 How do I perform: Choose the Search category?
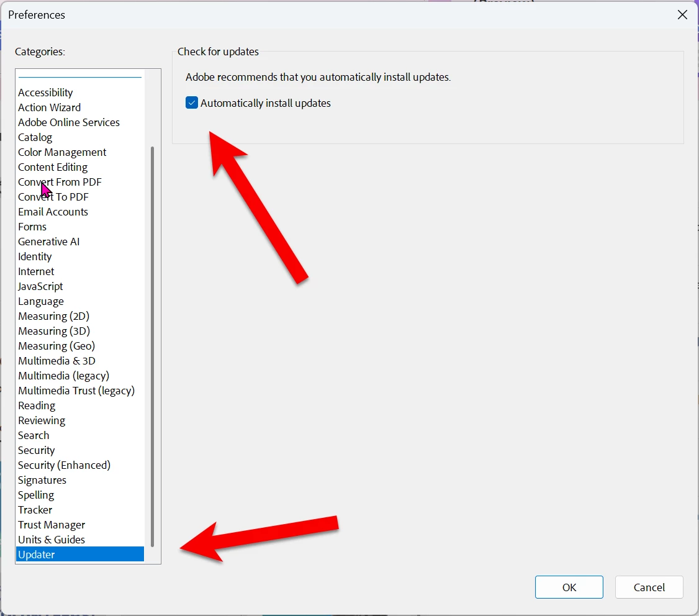(x=34, y=435)
